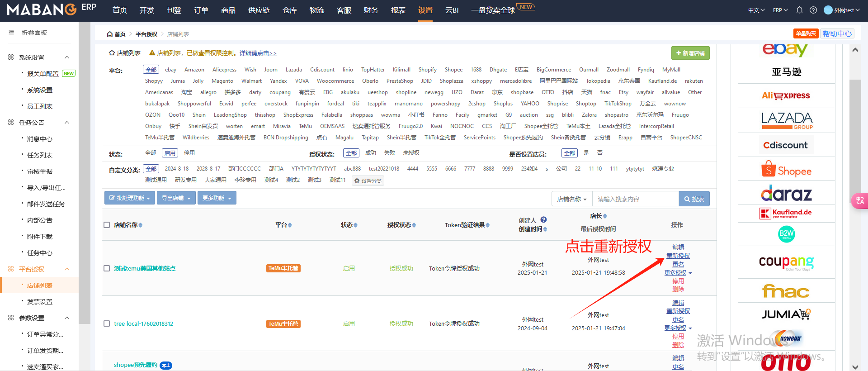
Task: Click the fold panel hamburger icon
Action: (x=11, y=33)
